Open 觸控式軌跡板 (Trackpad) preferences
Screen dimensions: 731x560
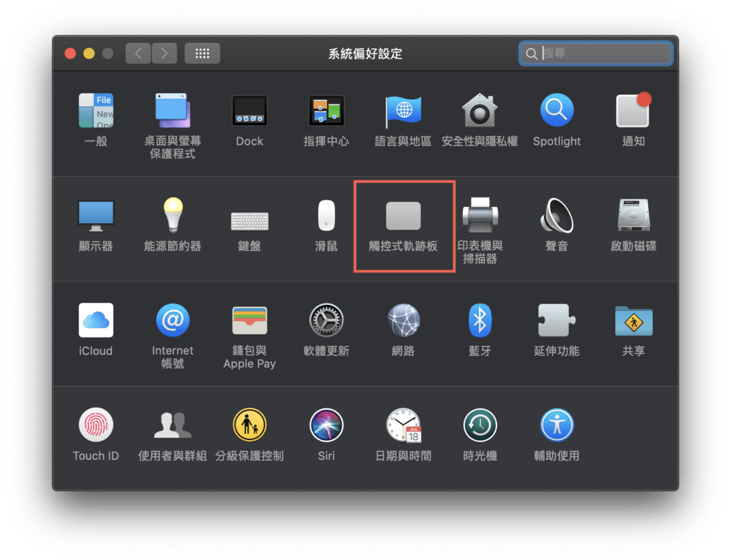point(403,215)
